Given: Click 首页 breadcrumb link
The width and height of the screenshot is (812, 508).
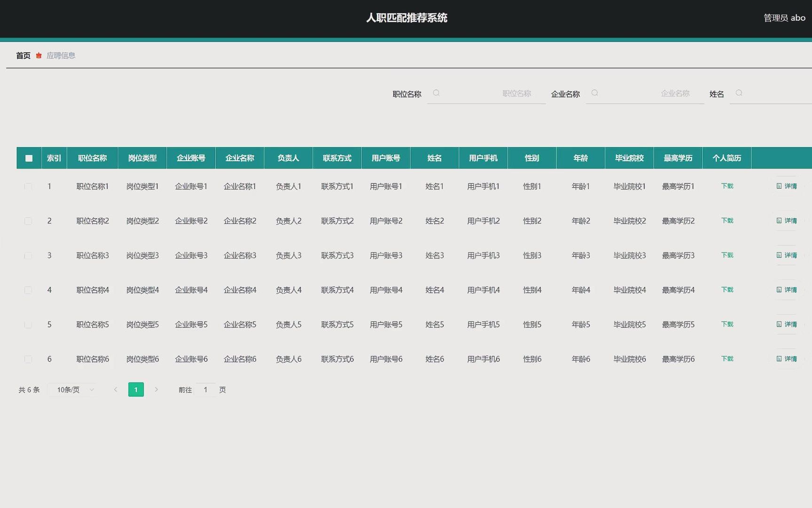Looking at the screenshot, I should pos(23,56).
